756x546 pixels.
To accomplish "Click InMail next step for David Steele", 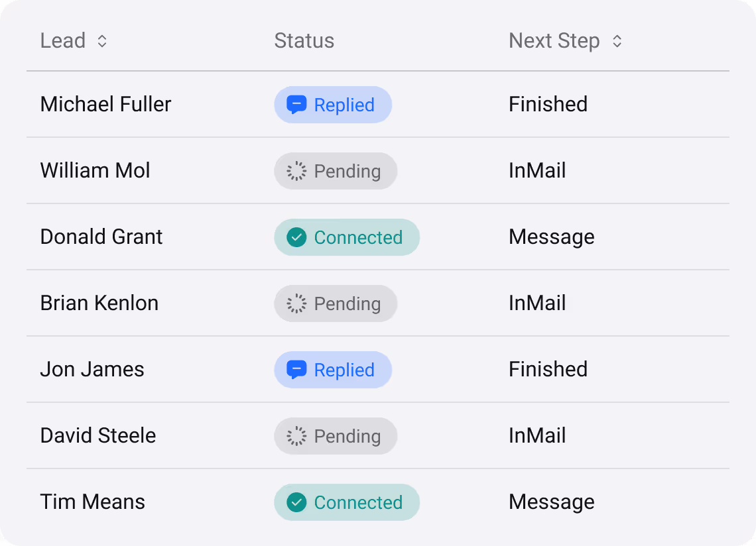I will point(537,436).
